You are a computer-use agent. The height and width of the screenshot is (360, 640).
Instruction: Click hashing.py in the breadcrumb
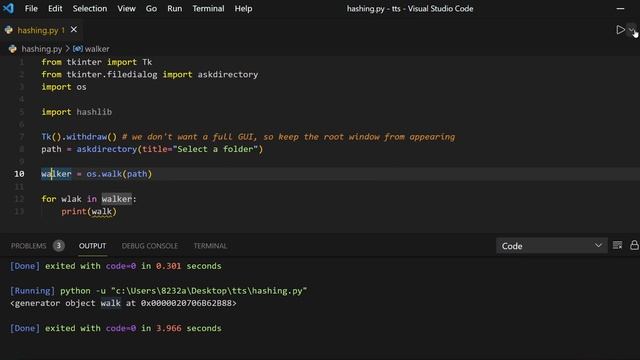42,49
